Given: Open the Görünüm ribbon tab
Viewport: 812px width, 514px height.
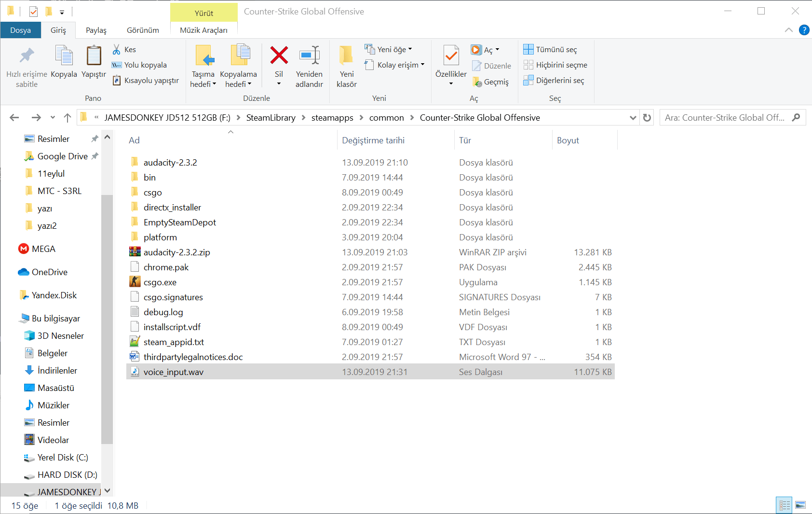Looking at the screenshot, I should pyautogui.click(x=143, y=30).
